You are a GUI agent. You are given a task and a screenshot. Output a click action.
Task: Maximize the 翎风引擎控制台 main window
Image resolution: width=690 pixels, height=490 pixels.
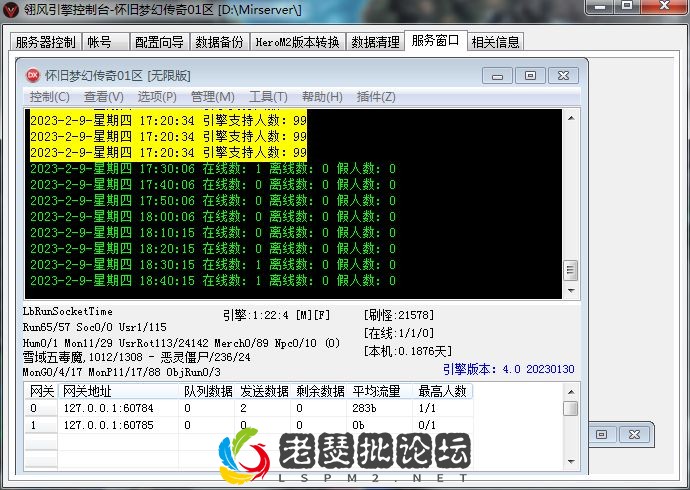click(x=627, y=6)
